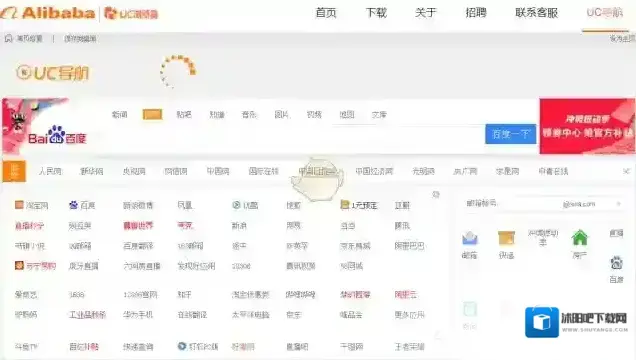Click the Baidu paw logo by search box
The image size is (636, 360).
tap(57, 136)
